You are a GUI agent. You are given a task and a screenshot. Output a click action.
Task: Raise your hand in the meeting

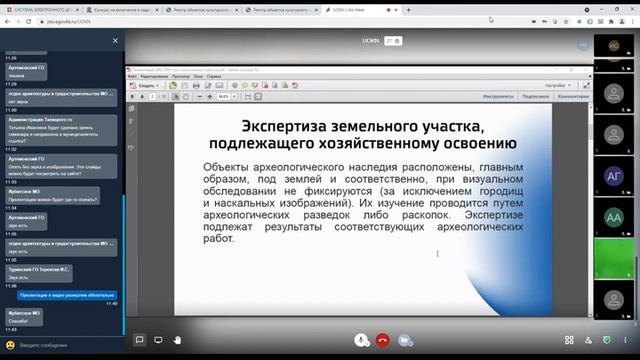(177, 340)
